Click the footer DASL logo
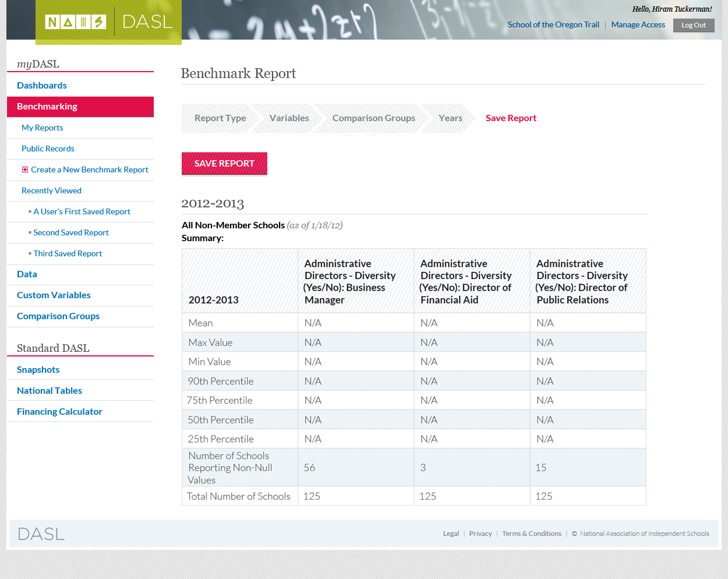The width and height of the screenshot is (728, 579). 41,534
